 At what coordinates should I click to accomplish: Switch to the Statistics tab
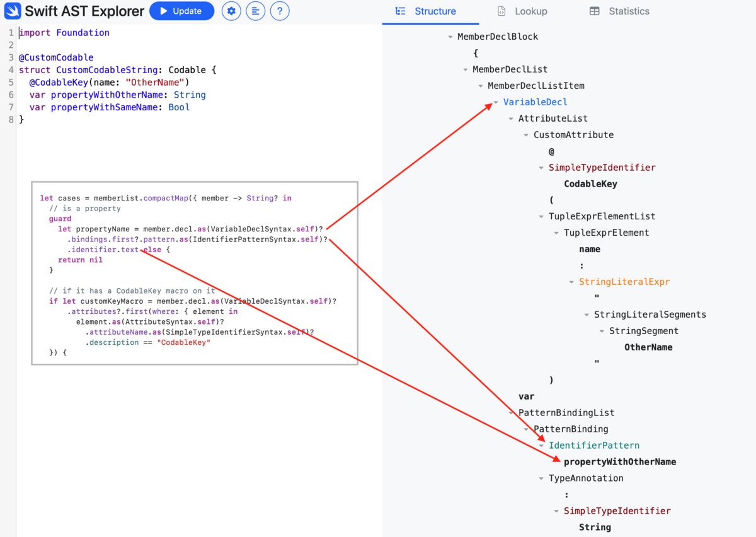(619, 11)
